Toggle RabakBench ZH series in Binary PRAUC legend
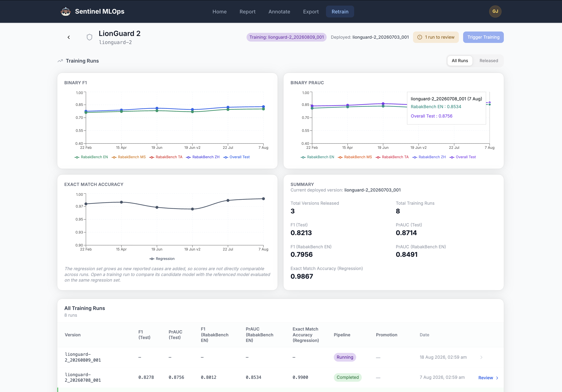Screen dimensions: 562x392 [x=429, y=157]
